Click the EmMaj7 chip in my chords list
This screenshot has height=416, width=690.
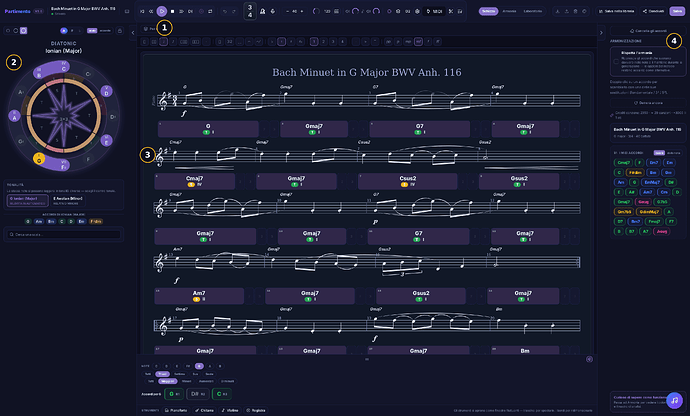coord(651,182)
